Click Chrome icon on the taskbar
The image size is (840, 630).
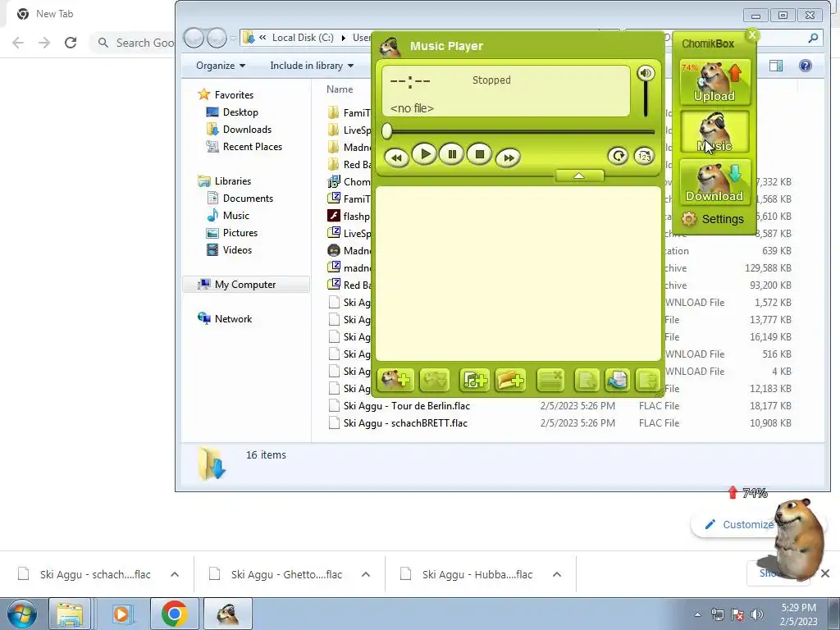pyautogui.click(x=174, y=614)
